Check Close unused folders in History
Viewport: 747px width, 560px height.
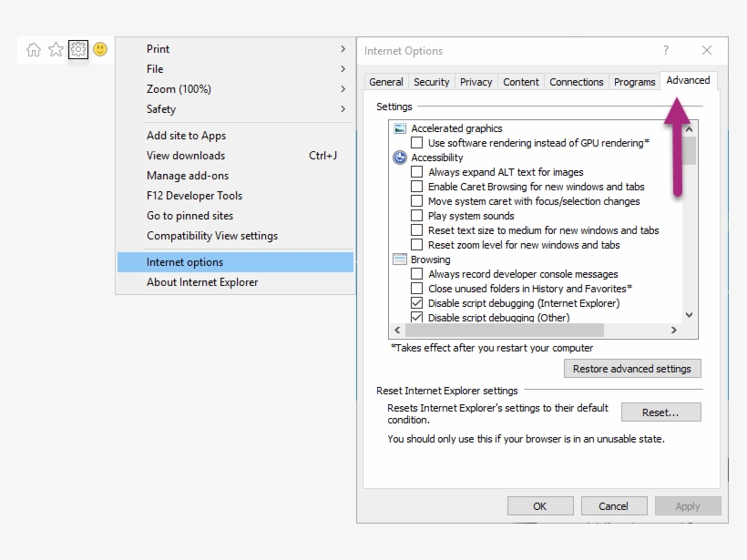click(417, 289)
